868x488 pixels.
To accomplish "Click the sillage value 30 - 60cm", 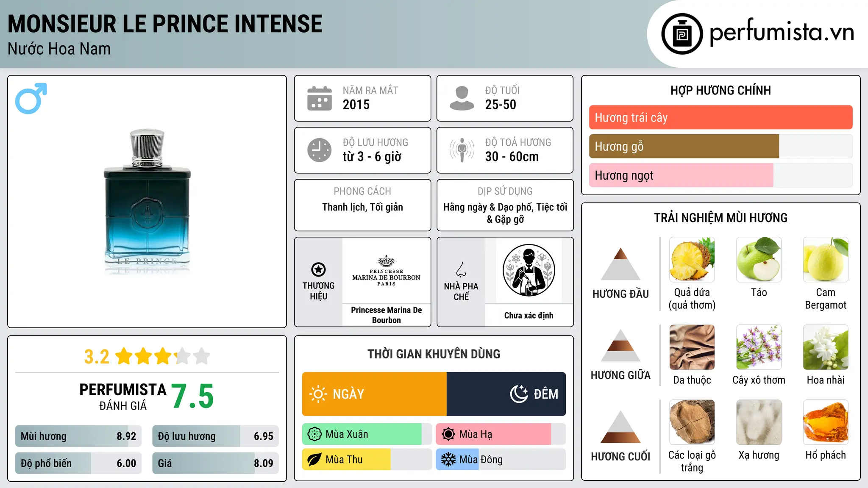I will point(512,156).
